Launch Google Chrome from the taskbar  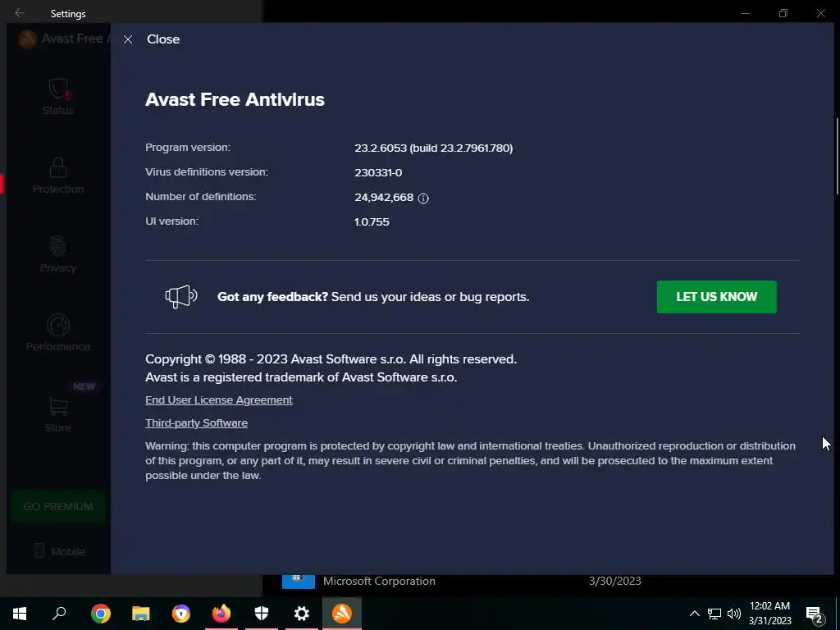[x=100, y=614]
